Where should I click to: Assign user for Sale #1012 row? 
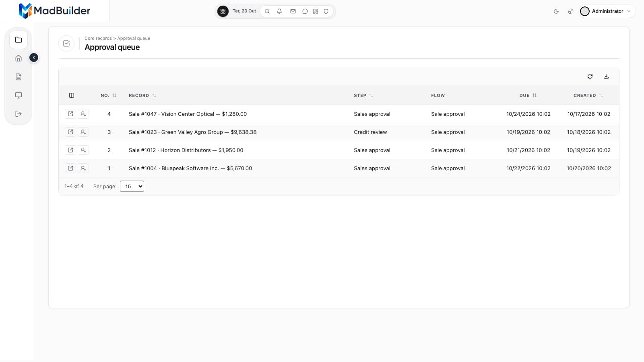coord(83,150)
